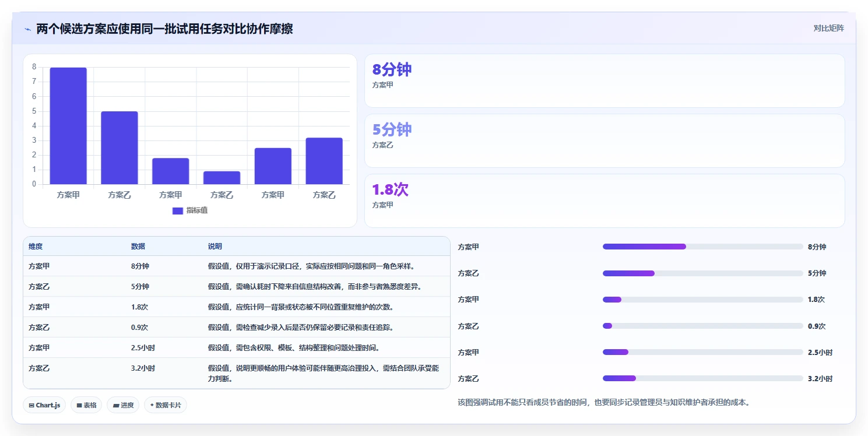Click the y-axis tick label 0

pos(34,184)
